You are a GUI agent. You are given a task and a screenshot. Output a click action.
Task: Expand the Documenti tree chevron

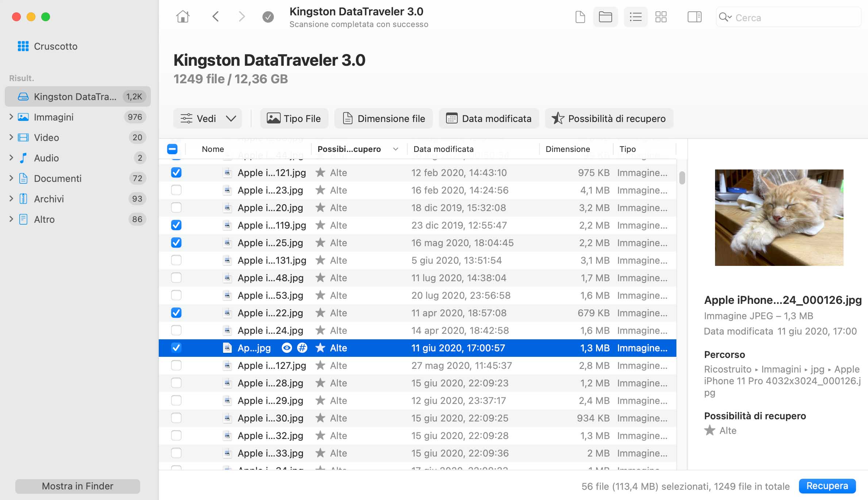pyautogui.click(x=11, y=178)
